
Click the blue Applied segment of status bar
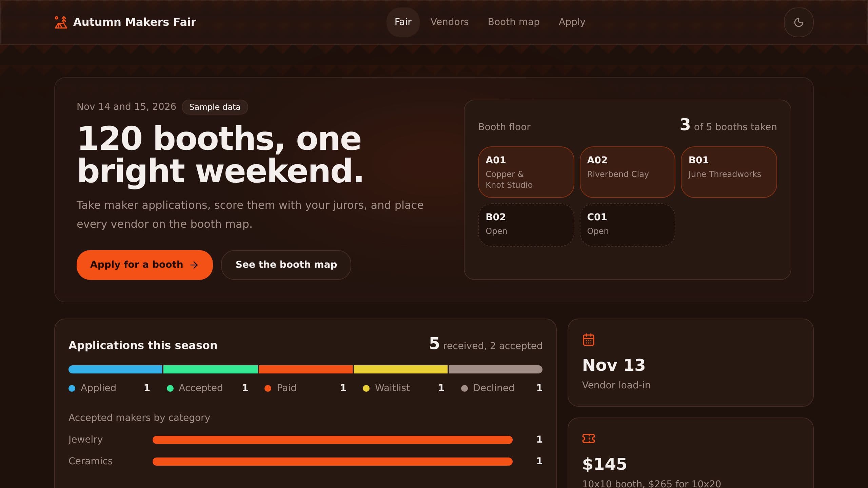pyautogui.click(x=115, y=369)
